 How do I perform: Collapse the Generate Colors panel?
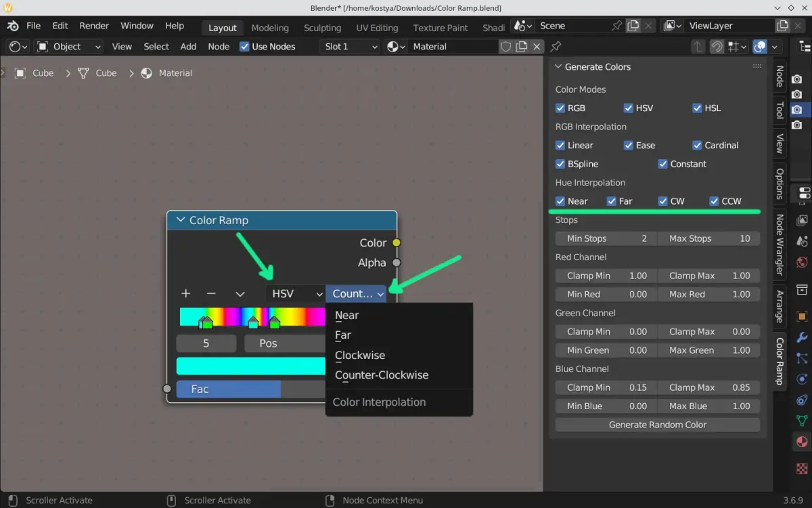click(558, 66)
